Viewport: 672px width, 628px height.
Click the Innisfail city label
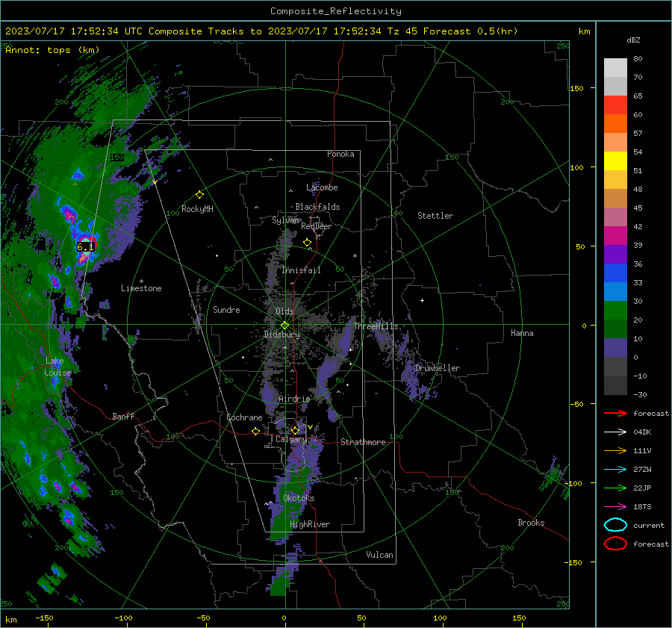[x=301, y=270]
